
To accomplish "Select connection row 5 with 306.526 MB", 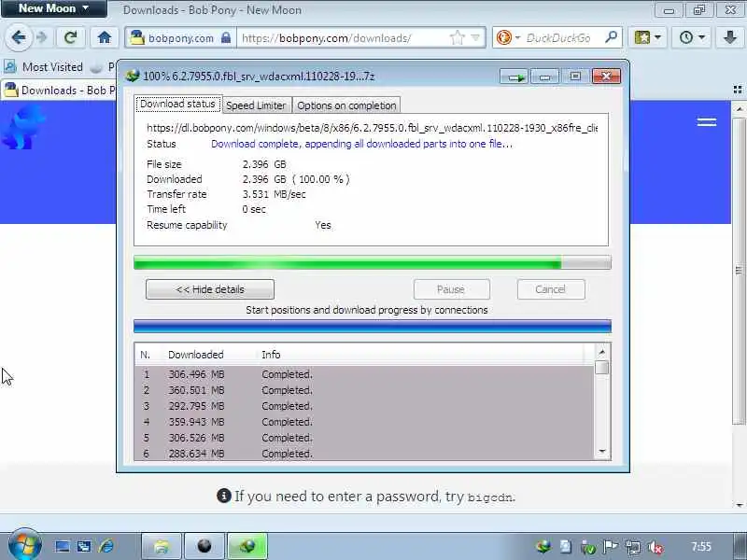I will click(364, 438).
